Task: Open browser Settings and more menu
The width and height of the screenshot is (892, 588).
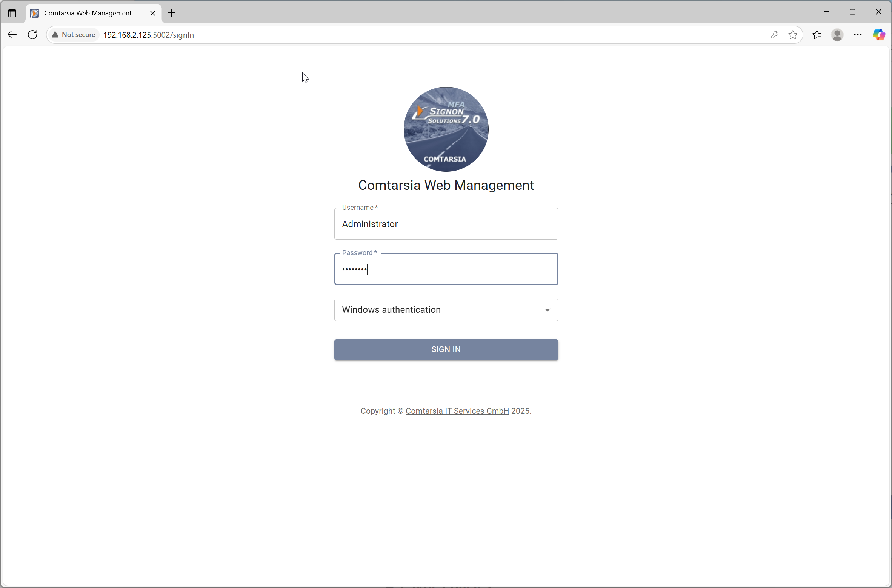Action: (858, 35)
